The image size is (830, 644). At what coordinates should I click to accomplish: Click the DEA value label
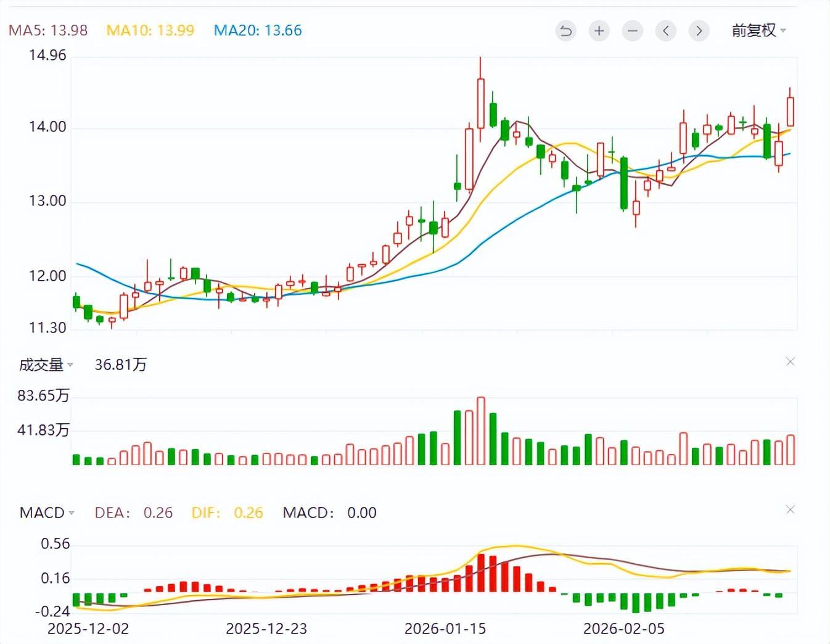(133, 513)
